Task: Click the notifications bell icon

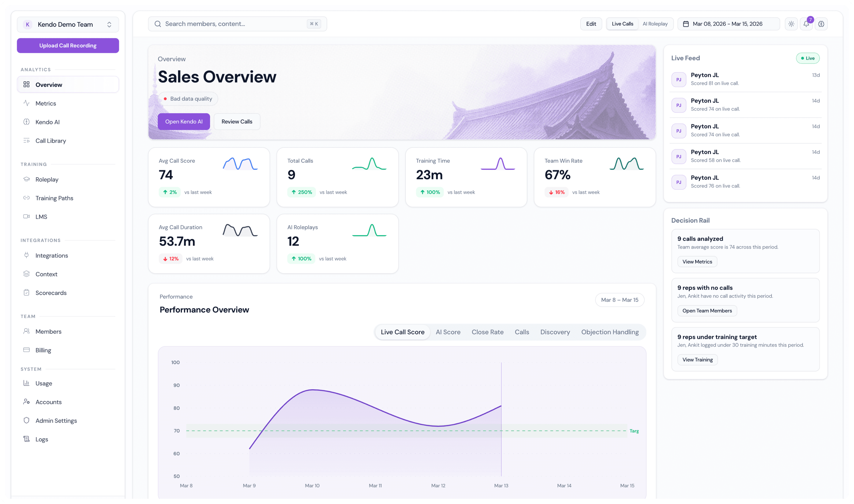Action: (806, 24)
